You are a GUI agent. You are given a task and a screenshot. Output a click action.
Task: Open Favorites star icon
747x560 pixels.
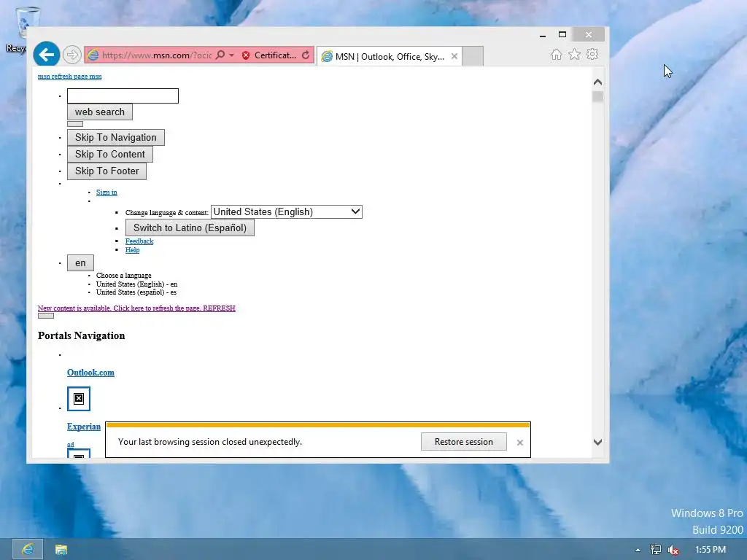tap(575, 54)
